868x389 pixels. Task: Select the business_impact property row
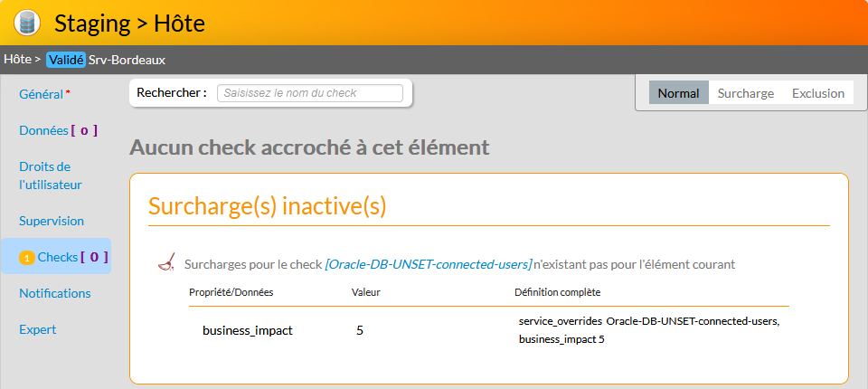pyautogui.click(x=247, y=331)
